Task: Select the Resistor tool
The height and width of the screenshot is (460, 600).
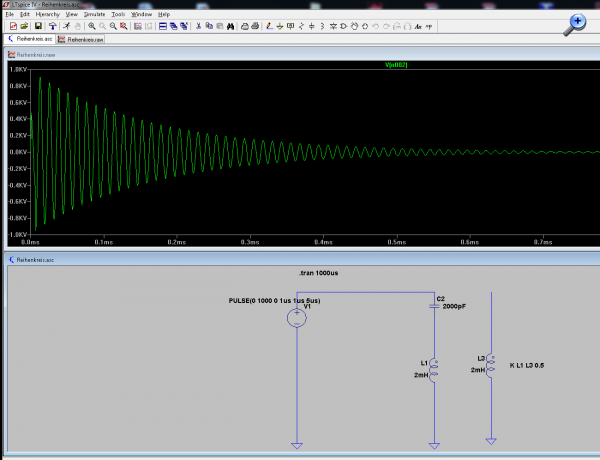Action: pyautogui.click(x=301, y=26)
